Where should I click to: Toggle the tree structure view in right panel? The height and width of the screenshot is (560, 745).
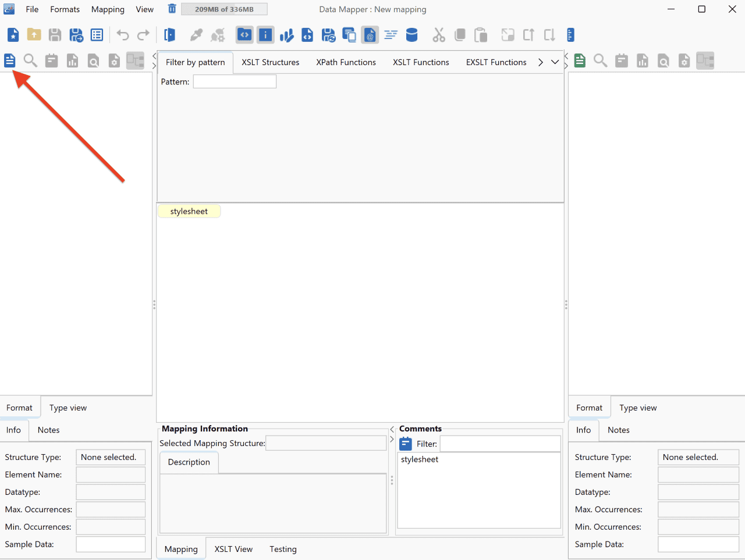click(705, 60)
